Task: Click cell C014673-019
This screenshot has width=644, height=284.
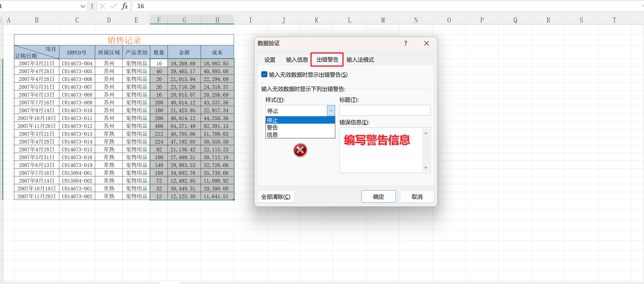Action: tap(77, 165)
